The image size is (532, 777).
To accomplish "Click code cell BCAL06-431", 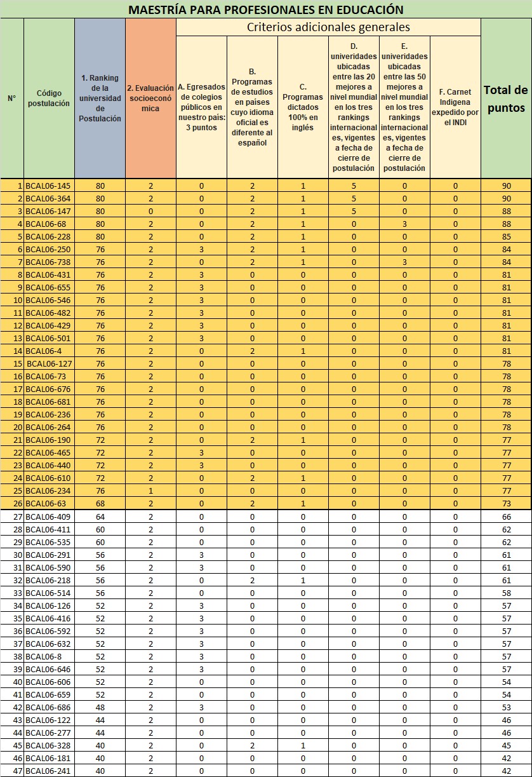I will pyautogui.click(x=49, y=274).
